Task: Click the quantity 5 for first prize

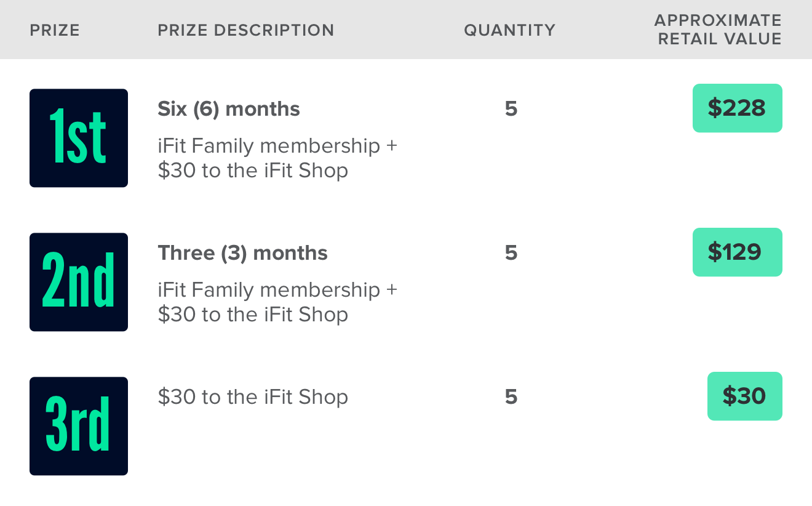Action: pyautogui.click(x=511, y=109)
